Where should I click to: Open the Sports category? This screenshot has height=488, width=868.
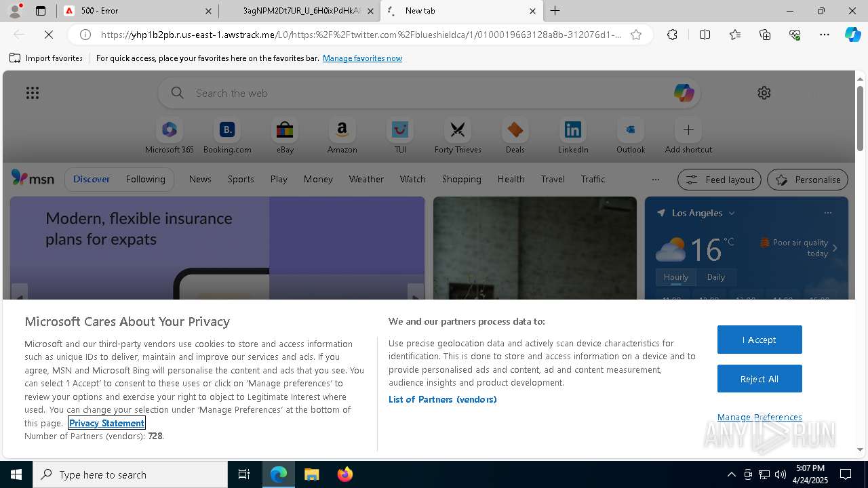241,179
